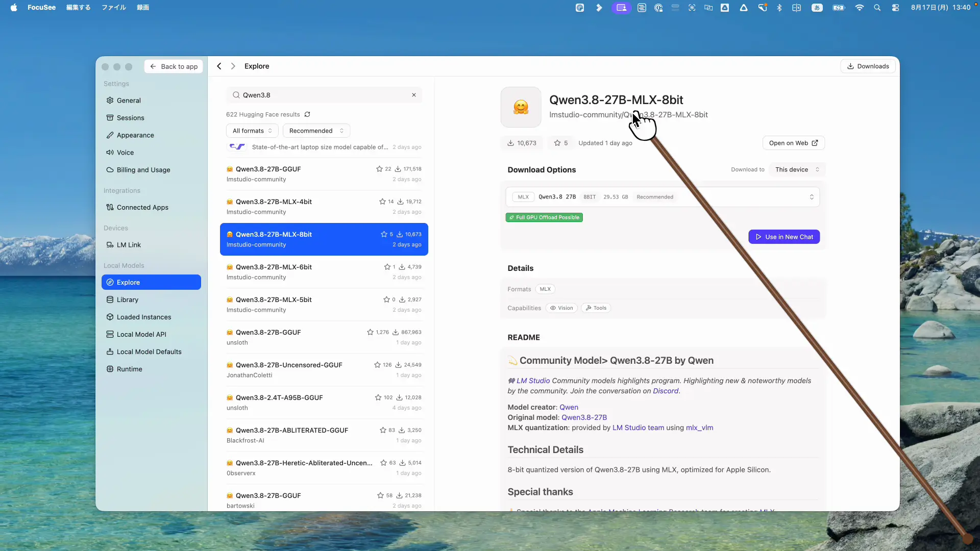The width and height of the screenshot is (980, 551).
Task: Open Local Model Defaults section
Action: pyautogui.click(x=151, y=352)
